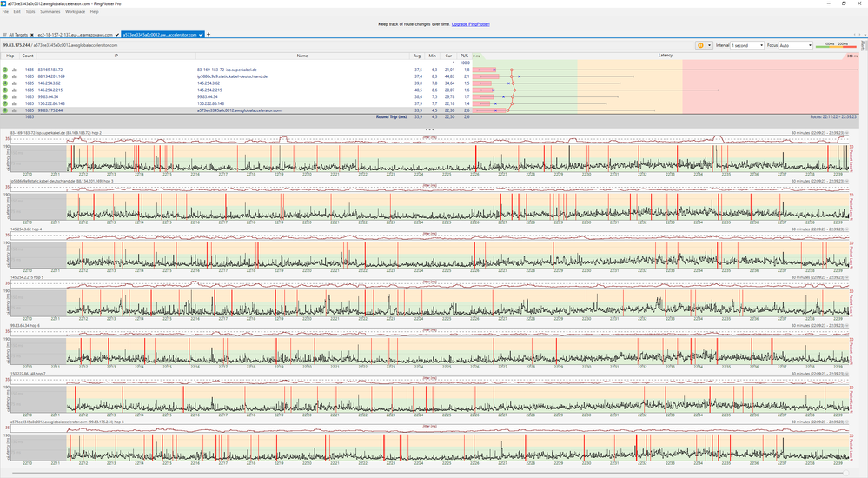Screen dimensions: 868x478
Task: Click the green hop 6 number badge
Action: (5, 96)
